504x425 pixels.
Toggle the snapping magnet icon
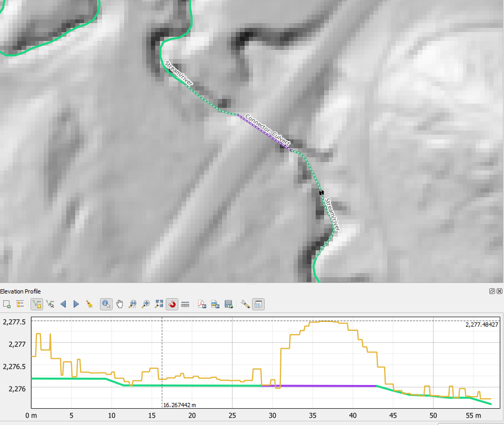(x=172, y=303)
